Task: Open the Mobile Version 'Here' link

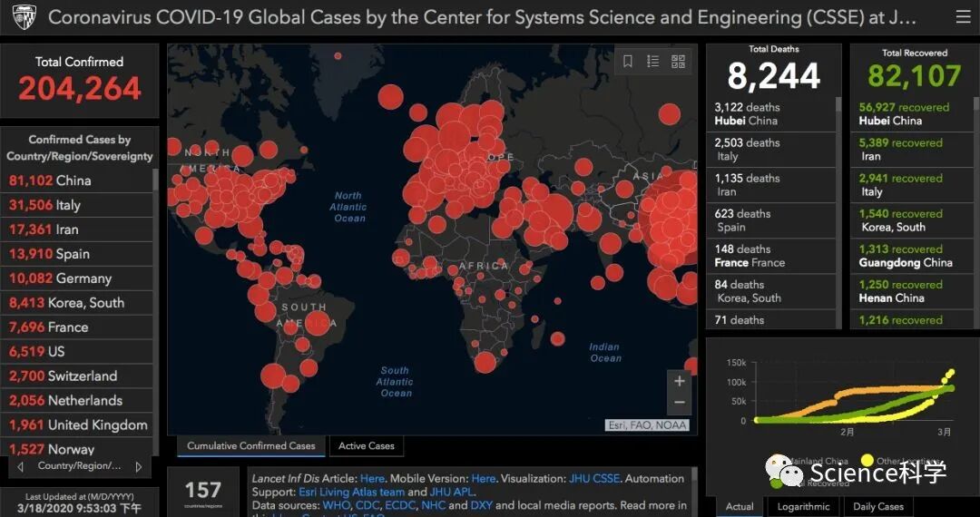Action: 483,478
